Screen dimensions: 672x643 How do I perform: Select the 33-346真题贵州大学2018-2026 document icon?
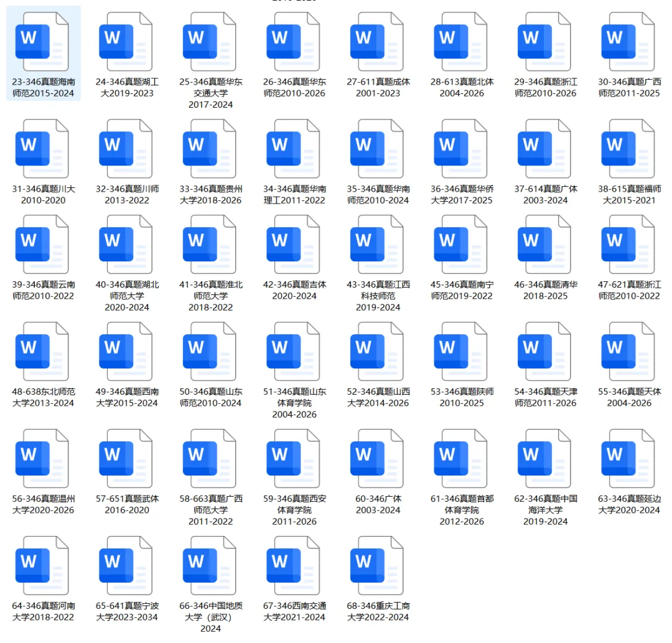tap(210, 149)
